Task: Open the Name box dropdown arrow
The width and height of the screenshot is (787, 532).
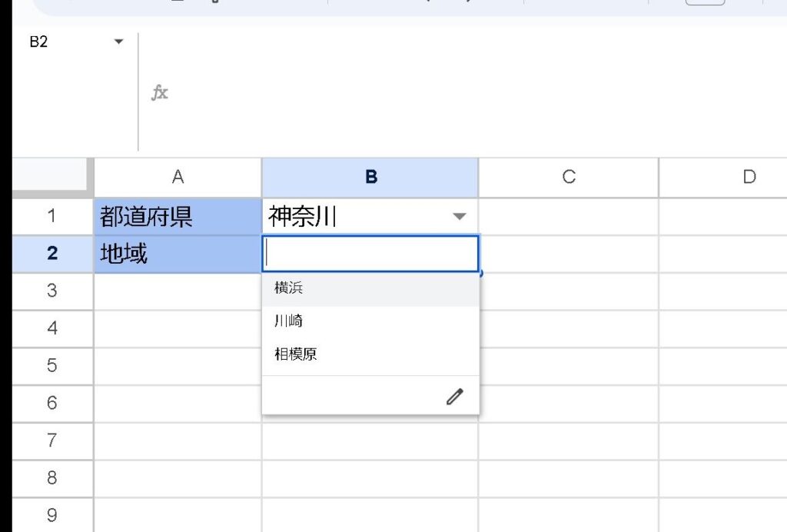Action: coord(118,42)
